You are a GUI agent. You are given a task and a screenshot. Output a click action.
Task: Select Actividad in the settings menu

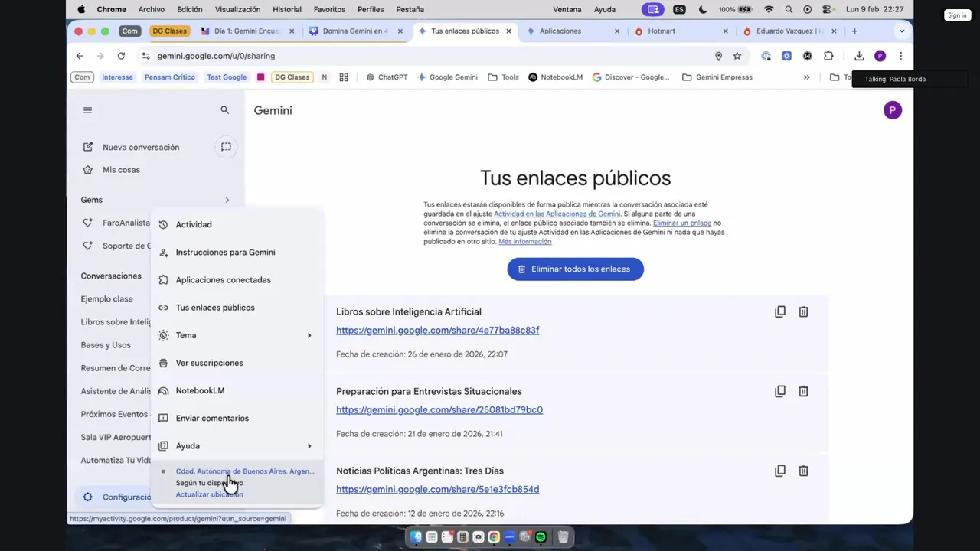236,224
